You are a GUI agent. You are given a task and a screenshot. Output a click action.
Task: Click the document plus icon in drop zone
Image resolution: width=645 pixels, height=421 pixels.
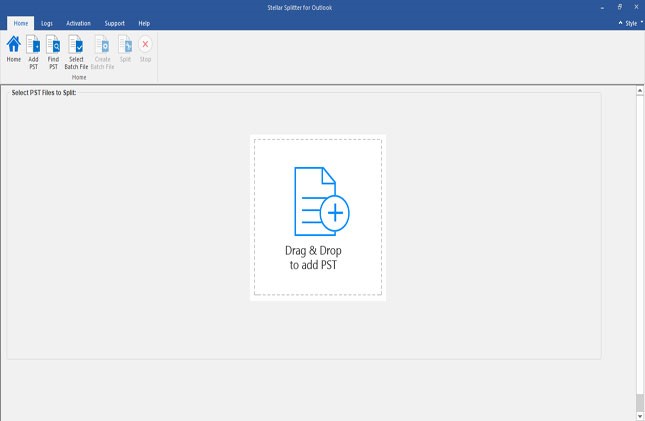[x=322, y=201]
